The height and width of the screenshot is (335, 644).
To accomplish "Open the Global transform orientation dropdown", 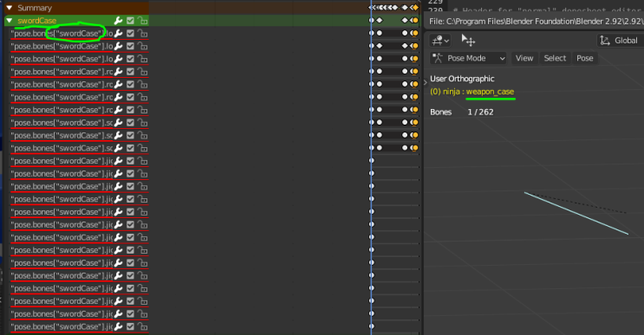I will click(x=621, y=40).
